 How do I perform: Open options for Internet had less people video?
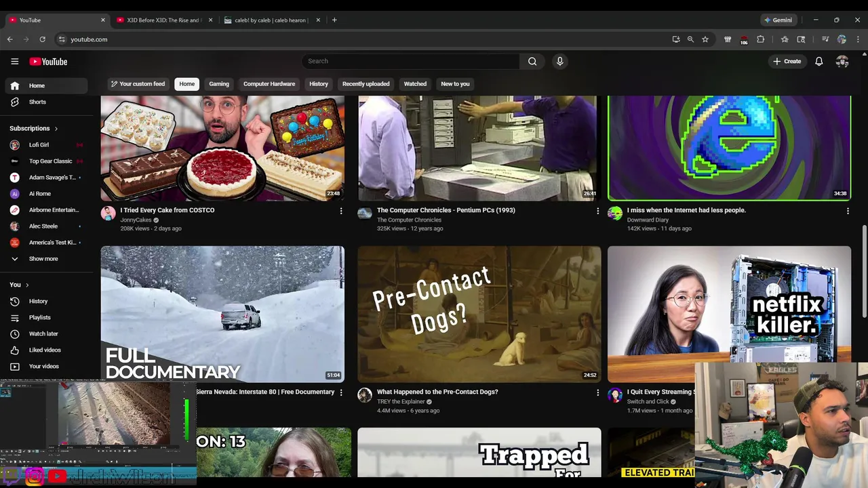point(848,211)
